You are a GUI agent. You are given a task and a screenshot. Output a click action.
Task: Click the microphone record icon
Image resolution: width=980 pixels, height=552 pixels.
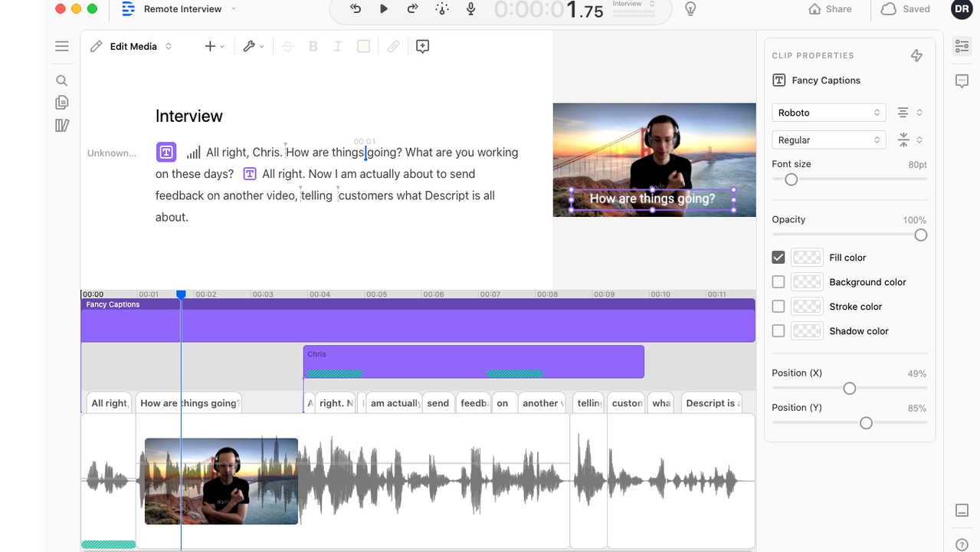[471, 9]
